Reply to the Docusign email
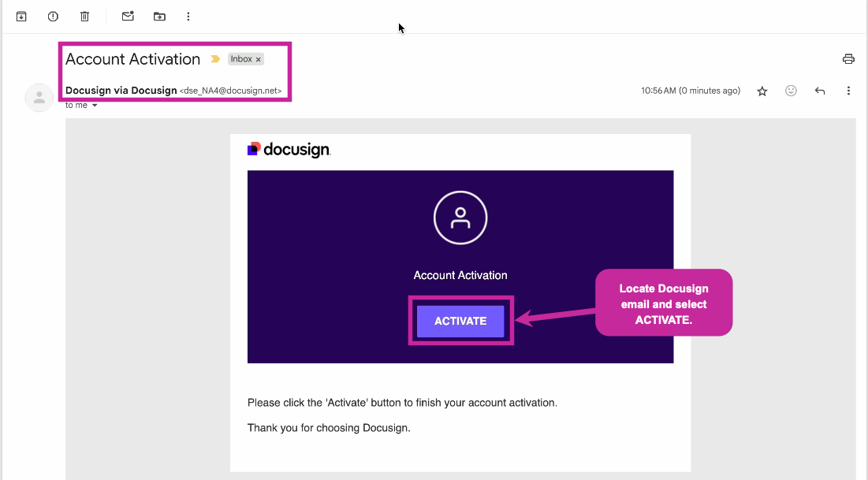The width and height of the screenshot is (868, 480). [820, 91]
